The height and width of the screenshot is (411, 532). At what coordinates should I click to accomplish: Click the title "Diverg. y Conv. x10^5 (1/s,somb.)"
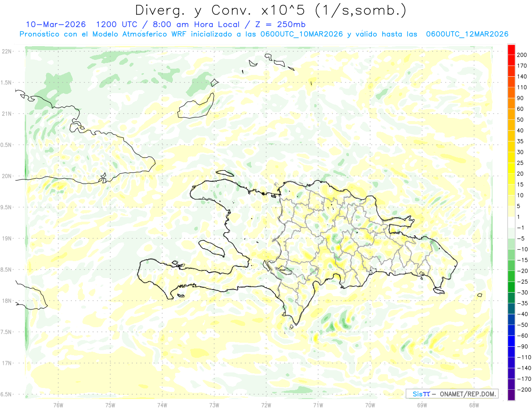coord(270,10)
